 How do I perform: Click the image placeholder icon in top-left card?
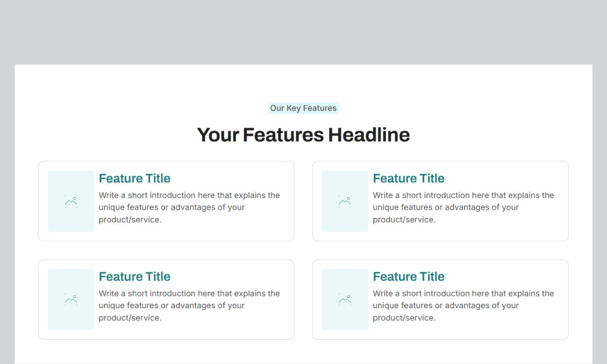tap(71, 201)
